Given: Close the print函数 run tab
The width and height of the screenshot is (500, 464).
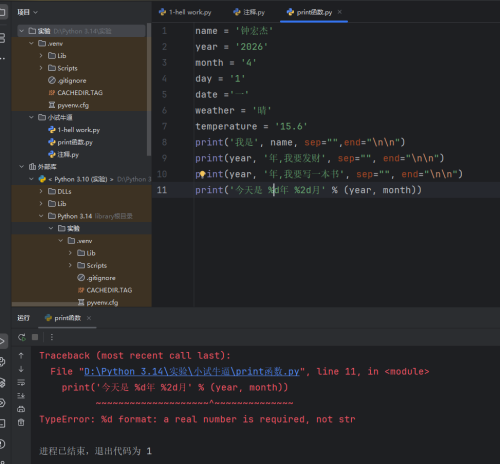Looking at the screenshot, I should coord(89,318).
